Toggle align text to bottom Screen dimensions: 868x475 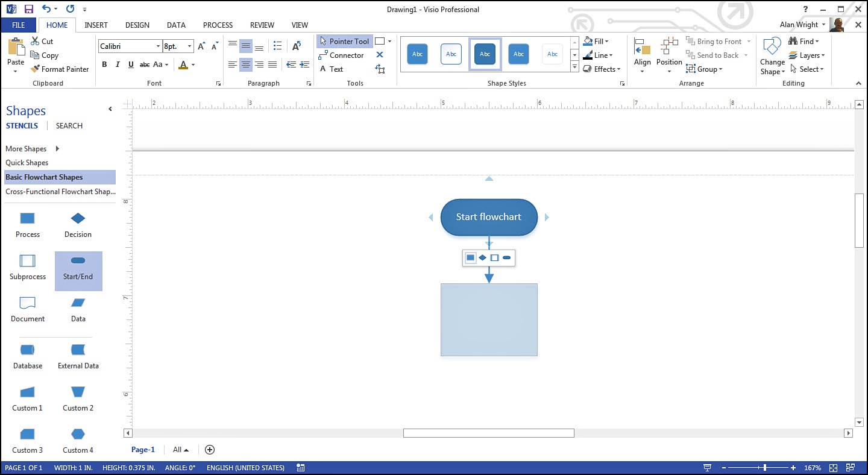[x=259, y=46]
